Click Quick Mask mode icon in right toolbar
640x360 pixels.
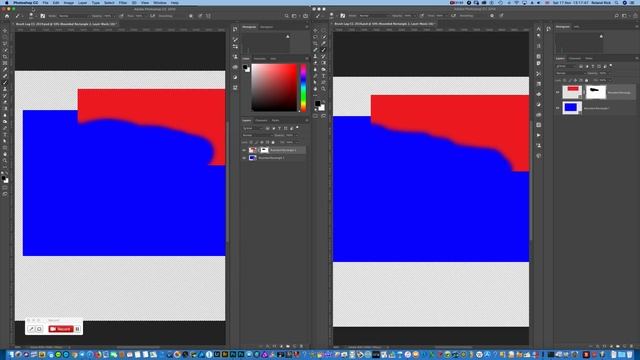click(315, 116)
